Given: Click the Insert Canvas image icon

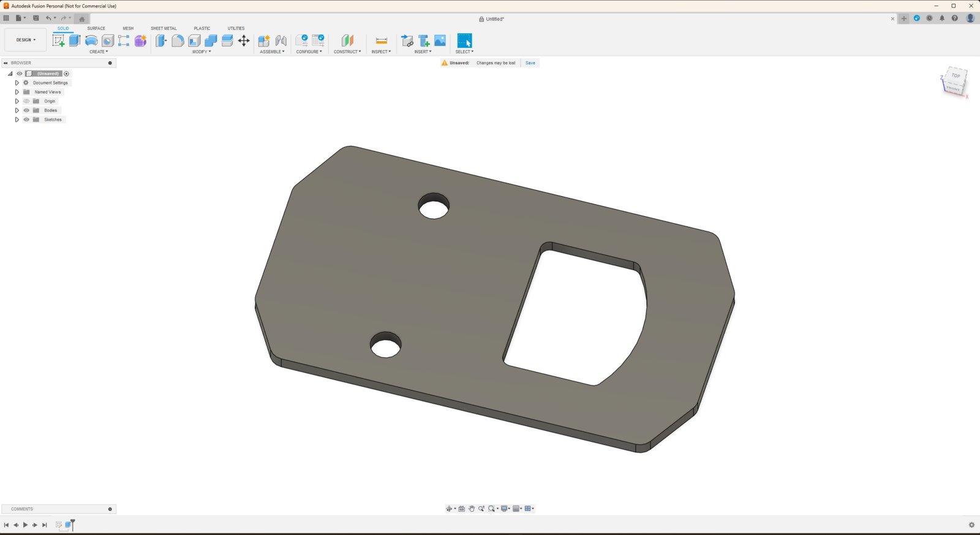Looking at the screenshot, I should pos(440,40).
